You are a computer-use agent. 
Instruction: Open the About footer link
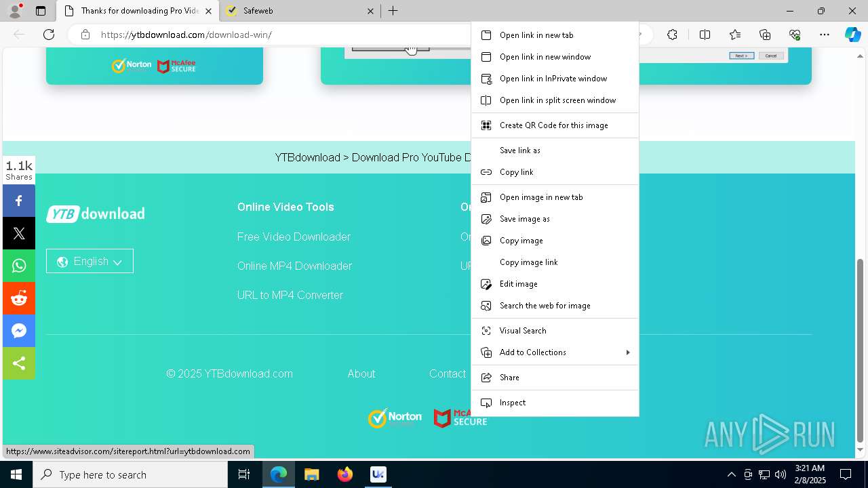(361, 373)
